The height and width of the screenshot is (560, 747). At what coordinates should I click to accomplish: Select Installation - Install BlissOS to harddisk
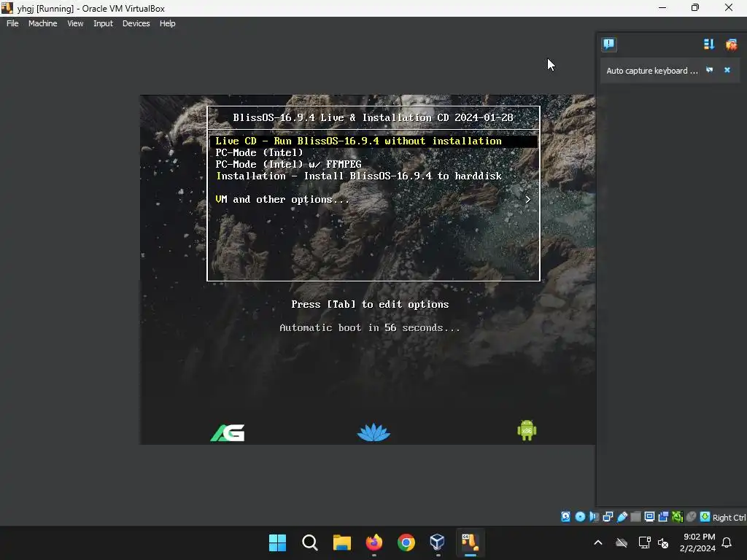coord(359,176)
